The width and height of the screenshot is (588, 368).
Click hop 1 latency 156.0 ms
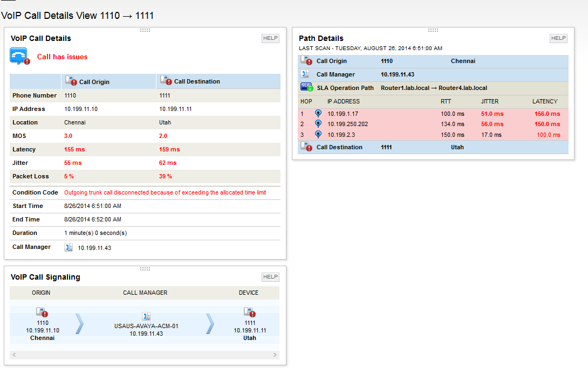coord(548,114)
